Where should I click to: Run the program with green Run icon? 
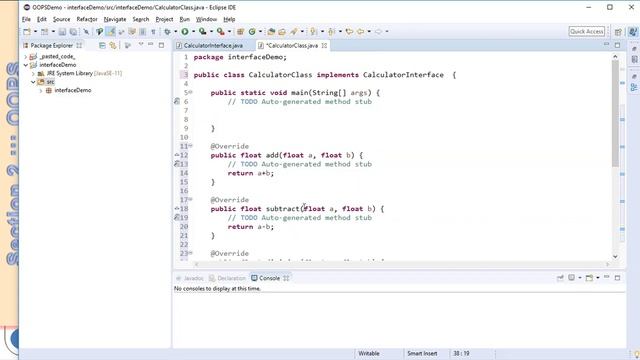tap(185, 31)
